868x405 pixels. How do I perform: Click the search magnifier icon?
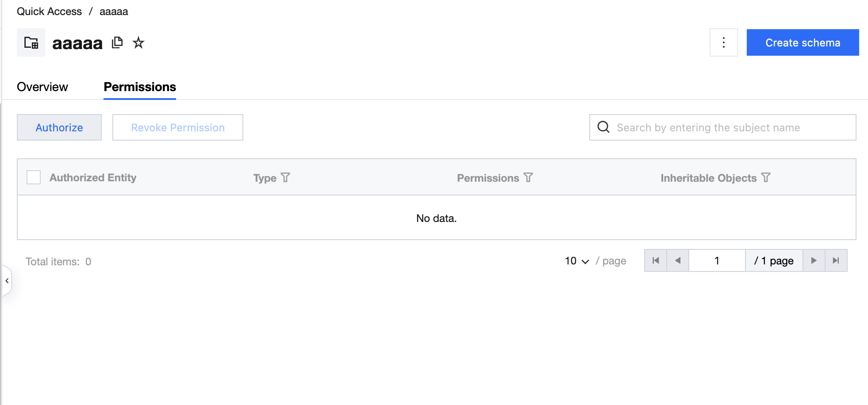(x=603, y=127)
